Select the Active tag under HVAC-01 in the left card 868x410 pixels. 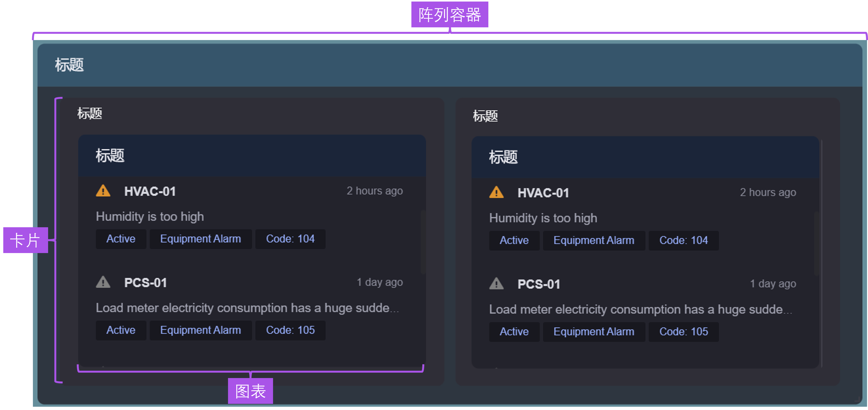pos(121,239)
